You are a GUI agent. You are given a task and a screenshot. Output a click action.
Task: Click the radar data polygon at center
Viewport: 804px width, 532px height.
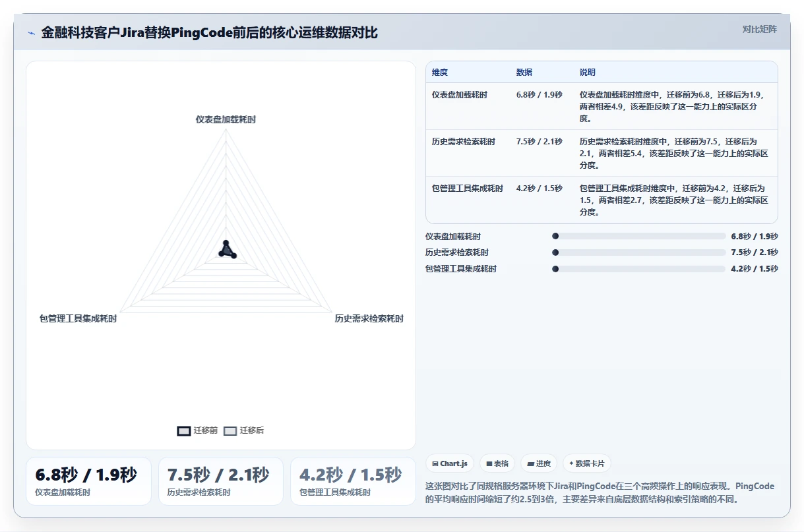tap(226, 251)
